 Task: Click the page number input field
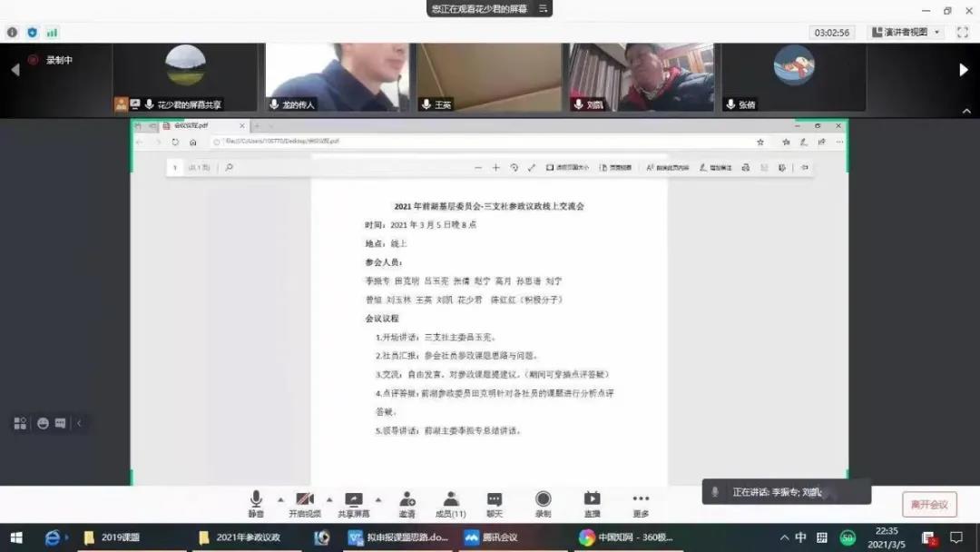coord(175,167)
